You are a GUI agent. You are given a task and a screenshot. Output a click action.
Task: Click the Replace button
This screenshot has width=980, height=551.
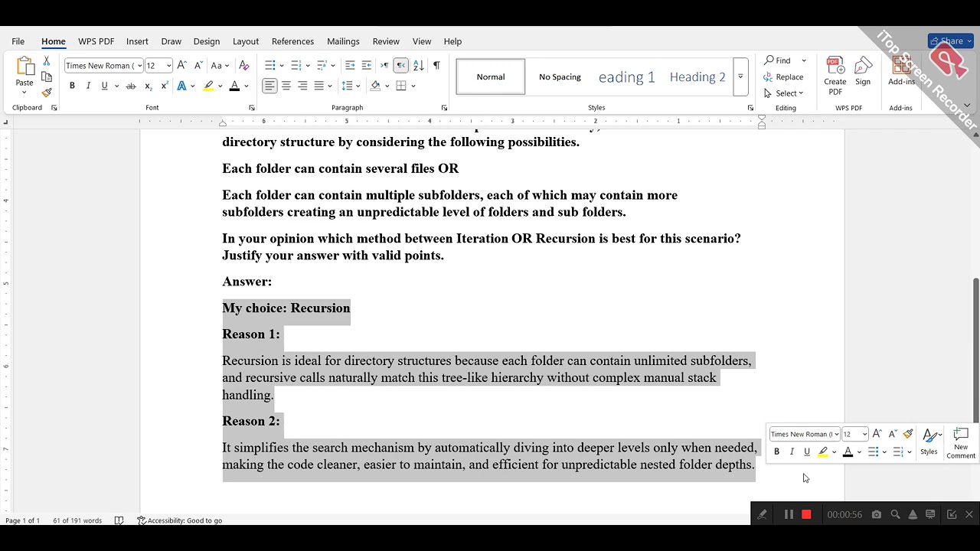(783, 77)
